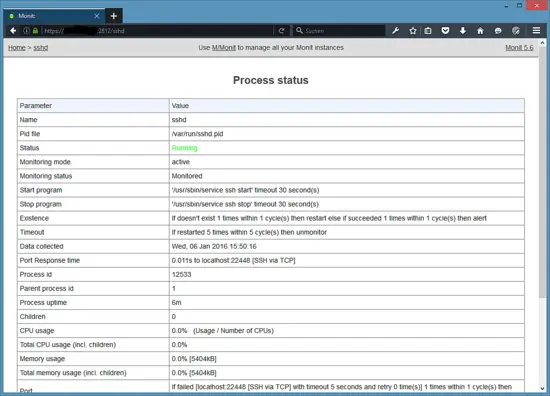Click scrollbar up arrow

pyautogui.click(x=543, y=43)
